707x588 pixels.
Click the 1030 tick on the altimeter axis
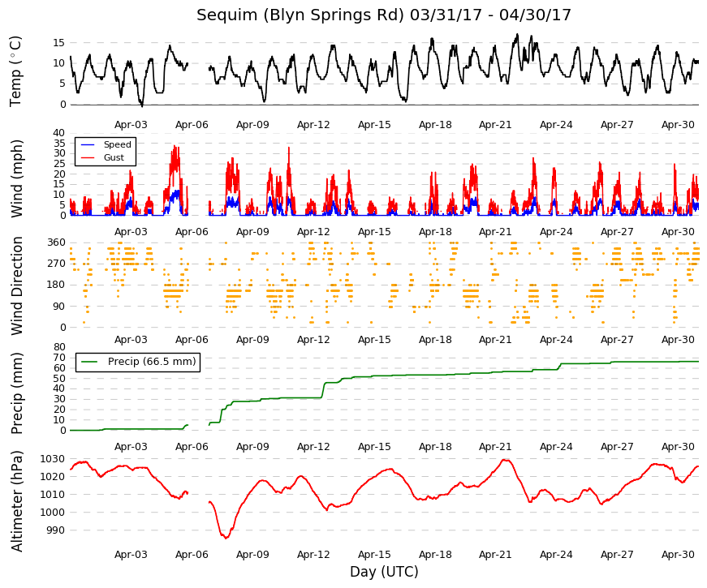(x=53, y=459)
